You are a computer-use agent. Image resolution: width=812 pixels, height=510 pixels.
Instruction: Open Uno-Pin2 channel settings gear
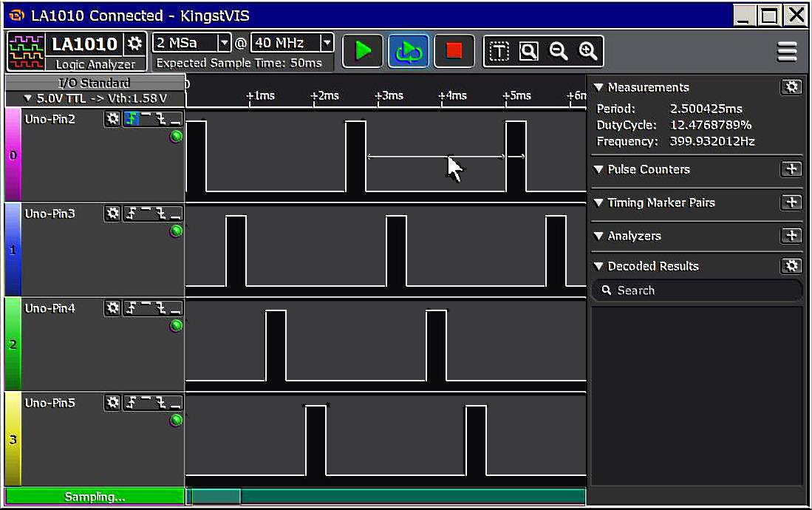112,119
